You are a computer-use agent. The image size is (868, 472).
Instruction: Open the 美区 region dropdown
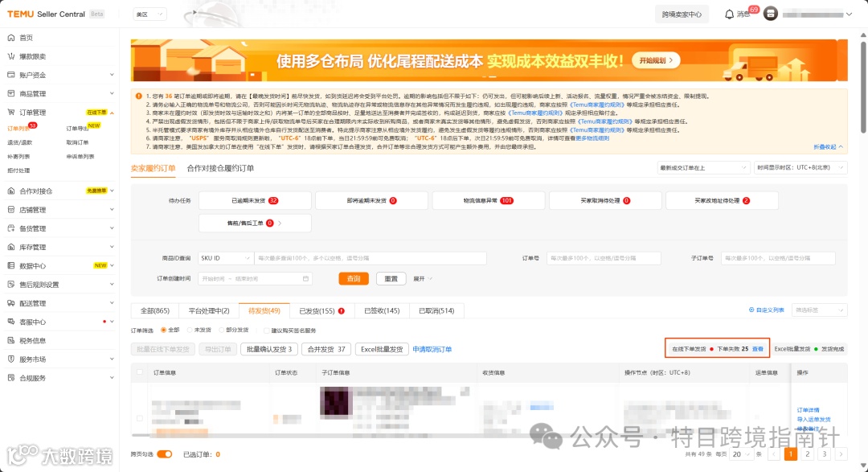point(149,14)
